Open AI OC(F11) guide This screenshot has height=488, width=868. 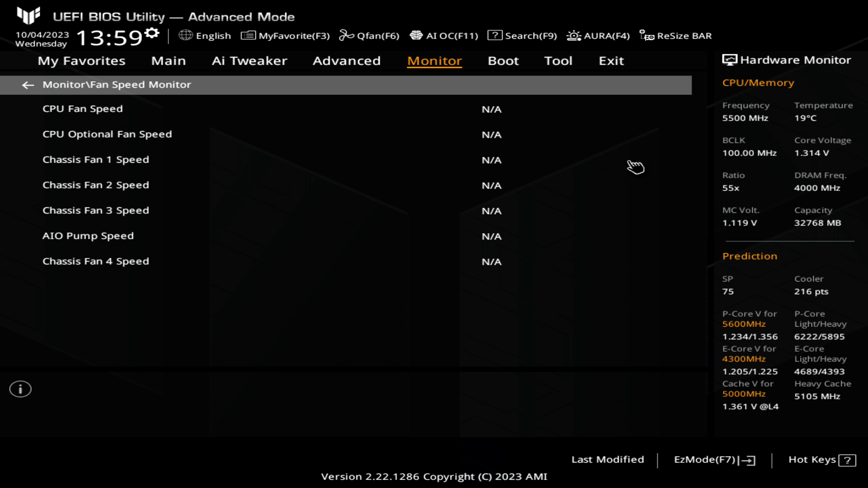(444, 36)
